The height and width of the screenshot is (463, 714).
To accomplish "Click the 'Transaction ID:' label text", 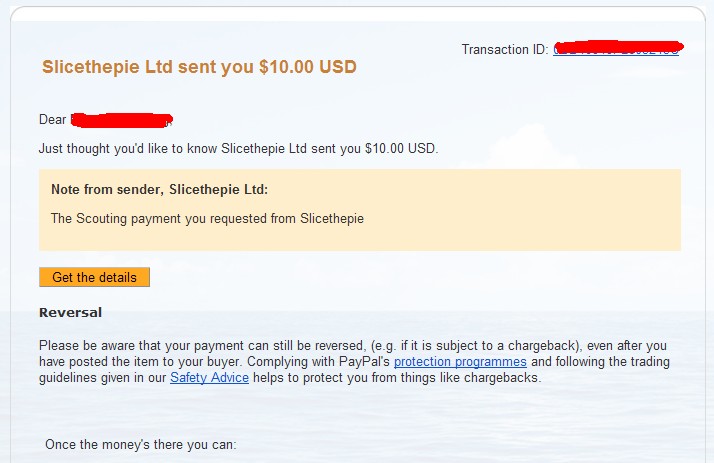I will 505,49.
